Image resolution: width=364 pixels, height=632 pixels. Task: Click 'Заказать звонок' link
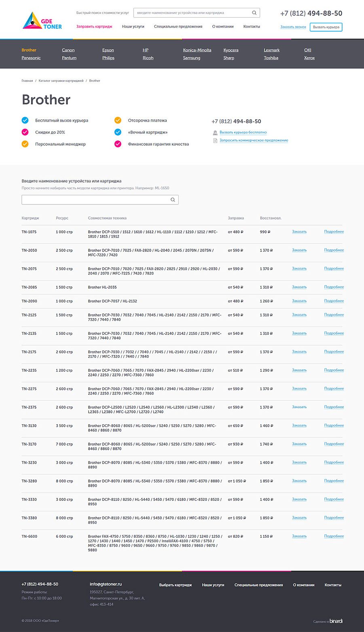293,27
